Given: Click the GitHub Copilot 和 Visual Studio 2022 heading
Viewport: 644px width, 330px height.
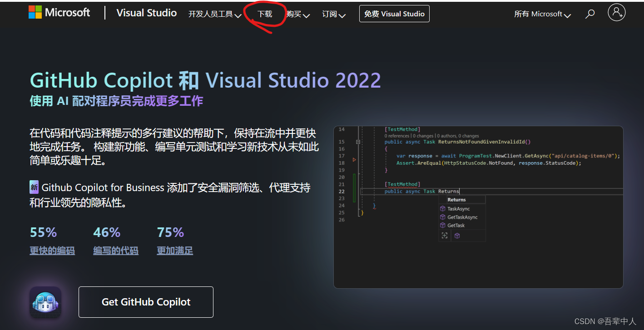Looking at the screenshot, I should click(205, 80).
